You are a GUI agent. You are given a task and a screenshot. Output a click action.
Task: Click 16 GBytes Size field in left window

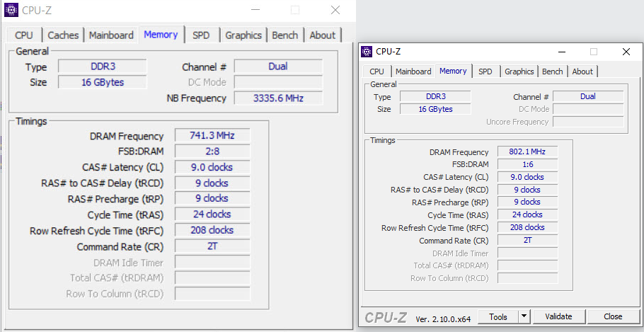click(103, 82)
